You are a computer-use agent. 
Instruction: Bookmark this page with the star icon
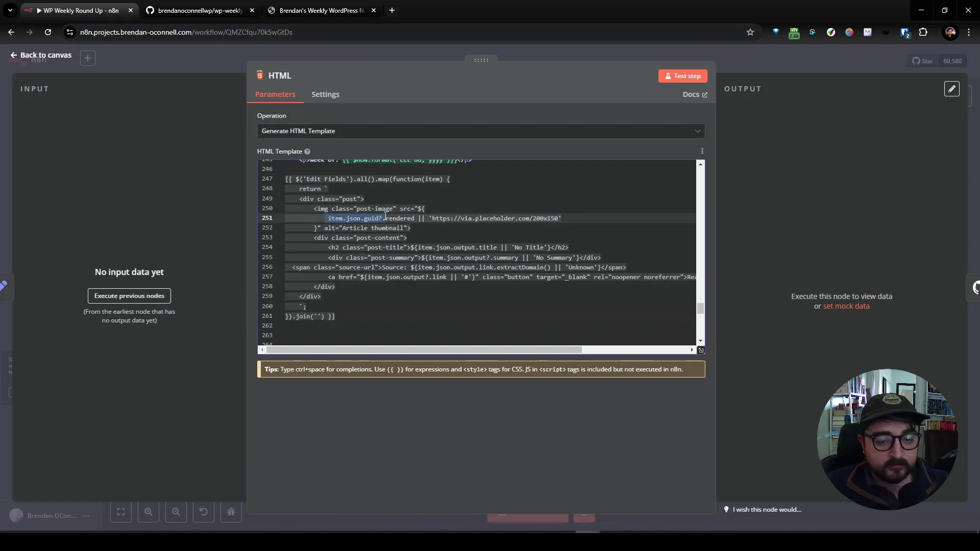point(750,32)
